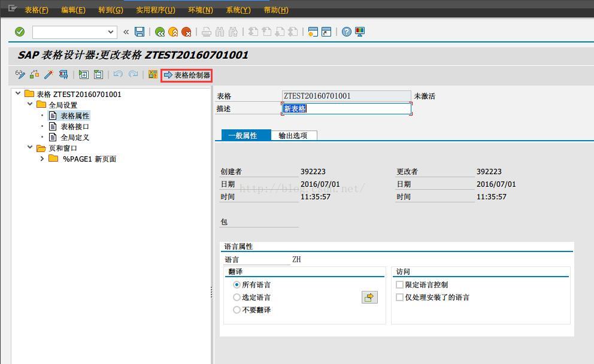Select the 选定语言 radio button
Viewport: 594px width, 364px height.
tap(237, 298)
